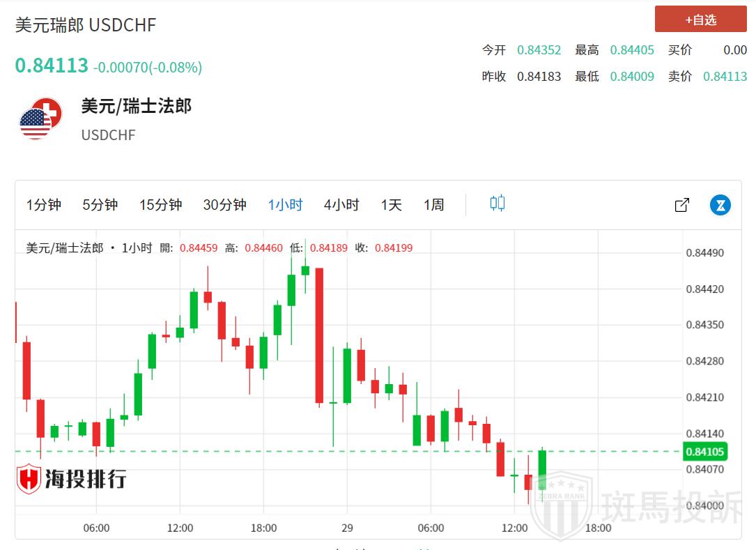Show the 1天 daily chart
This screenshot has height=550, width=756.
coord(391,205)
